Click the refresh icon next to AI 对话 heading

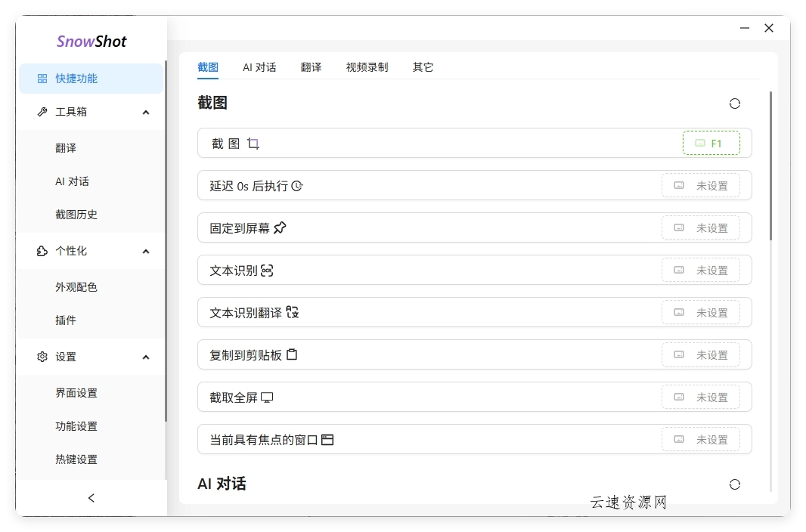pyautogui.click(x=735, y=484)
